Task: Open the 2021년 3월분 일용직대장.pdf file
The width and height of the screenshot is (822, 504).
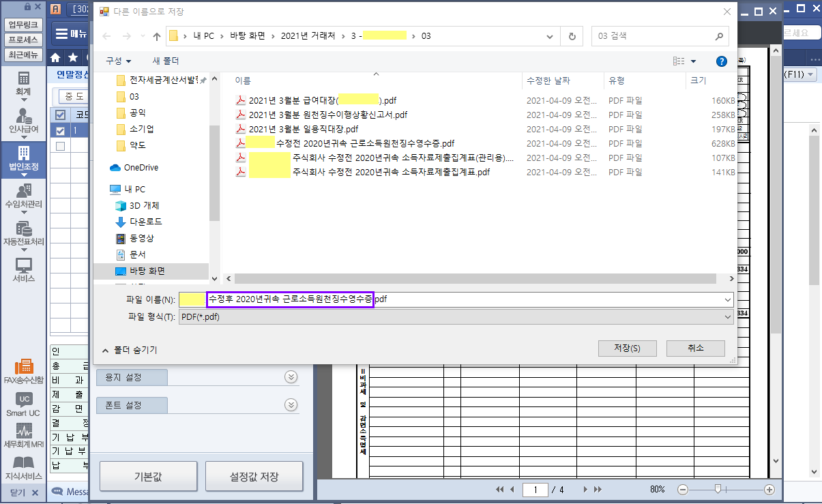Action: (303, 129)
